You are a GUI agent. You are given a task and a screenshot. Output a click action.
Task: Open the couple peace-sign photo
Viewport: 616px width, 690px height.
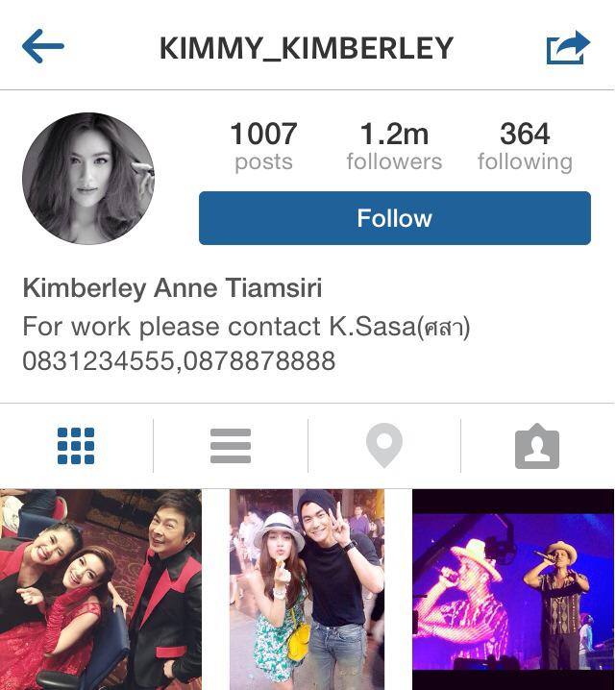click(x=307, y=589)
